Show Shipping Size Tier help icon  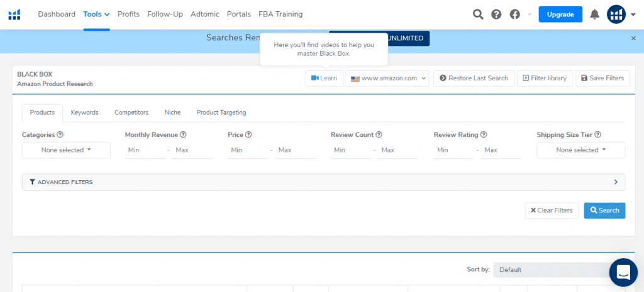point(597,134)
